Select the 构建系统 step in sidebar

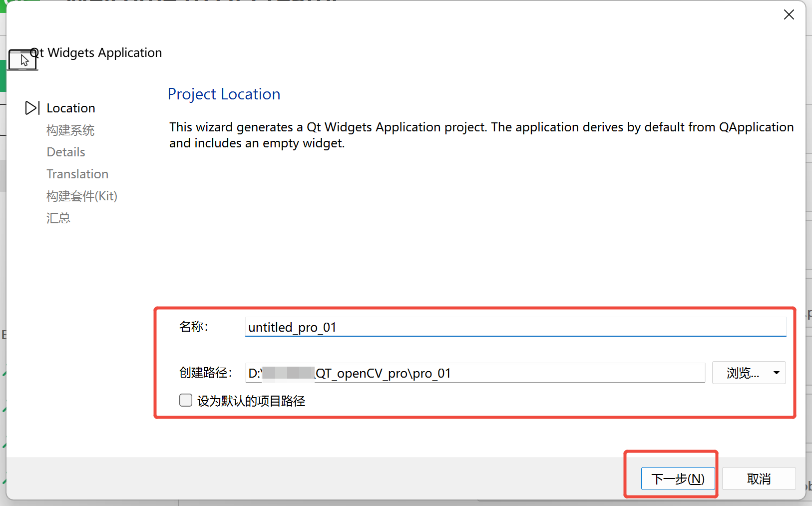(x=70, y=130)
